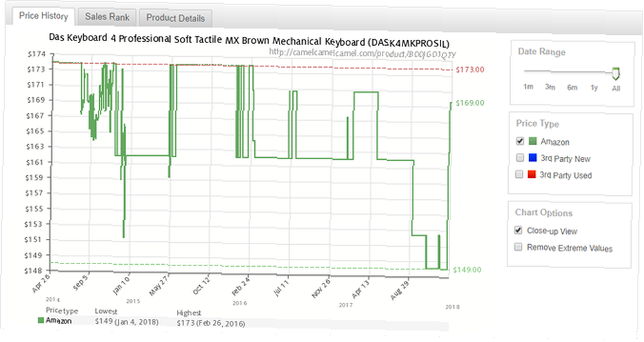The height and width of the screenshot is (342, 644).
Task: Click the Apr 13 x-axis date label
Action: (x=361, y=288)
